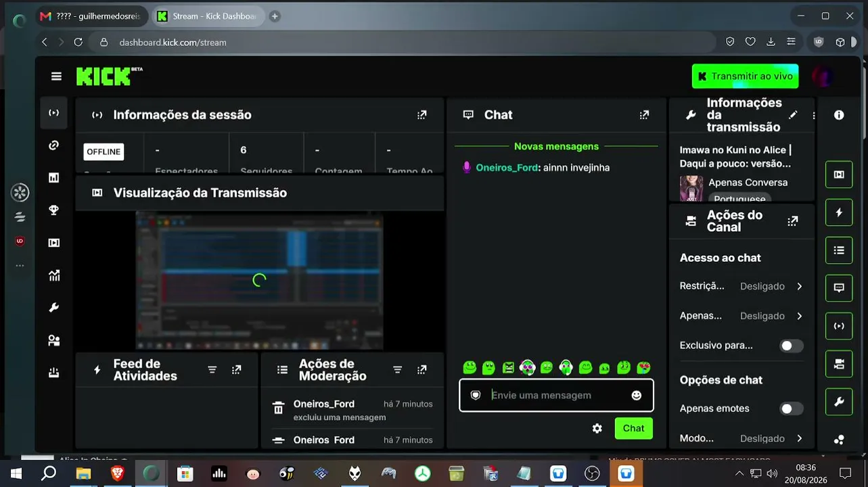This screenshot has width=868, height=487.
Task: Click the shield badge icon in the message box
Action: [476, 396]
